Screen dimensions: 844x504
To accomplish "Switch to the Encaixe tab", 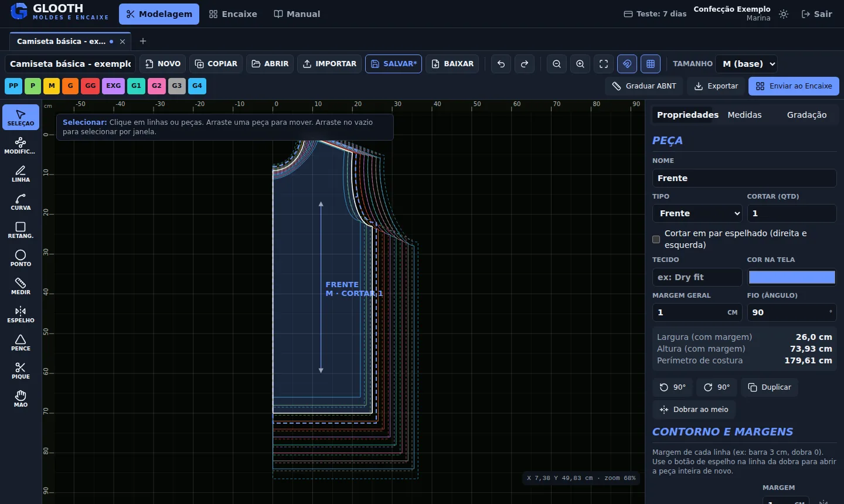I will (x=233, y=14).
